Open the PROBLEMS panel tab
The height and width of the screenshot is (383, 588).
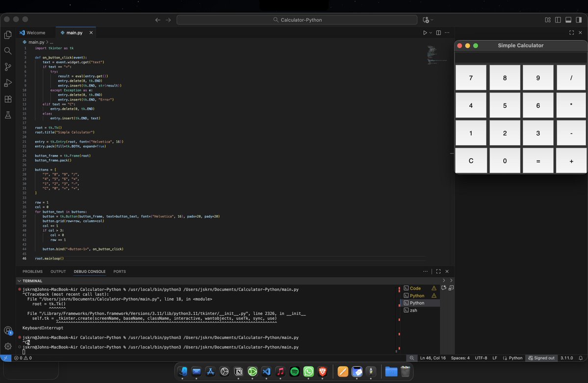[33, 272]
